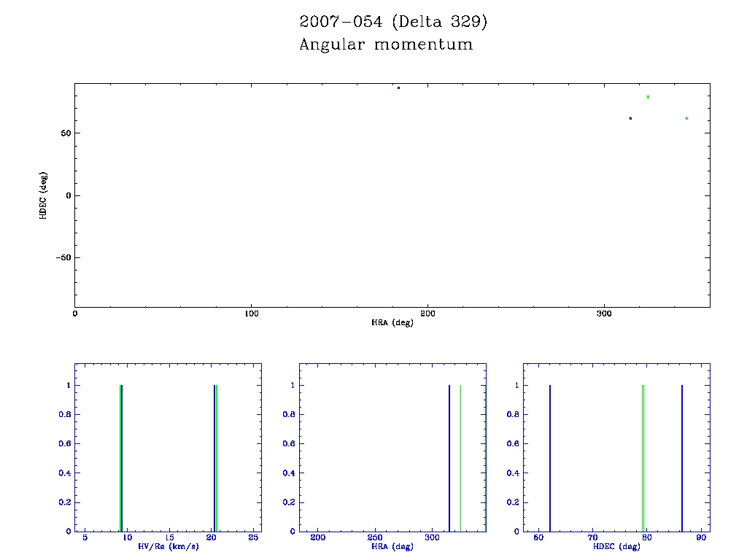Click the vertical 'HDEC (deg)' axis label

pyautogui.click(x=43, y=195)
